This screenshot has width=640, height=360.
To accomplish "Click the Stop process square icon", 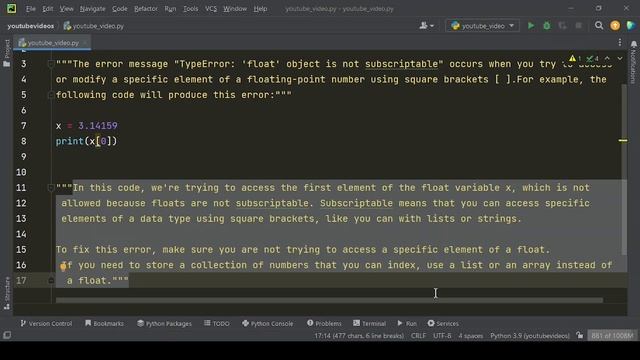I will pos(578,26).
